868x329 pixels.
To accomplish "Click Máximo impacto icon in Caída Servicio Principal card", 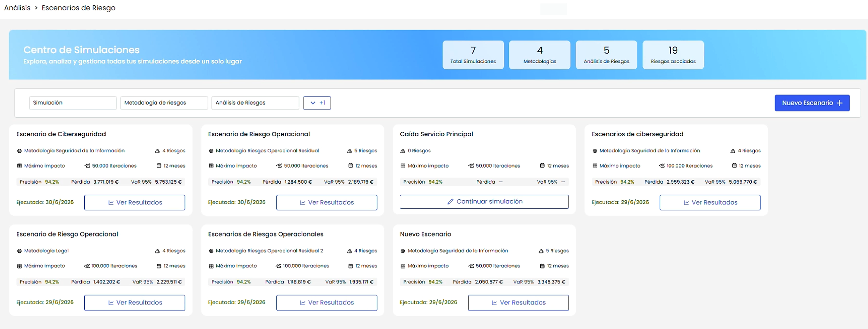I will point(403,165).
